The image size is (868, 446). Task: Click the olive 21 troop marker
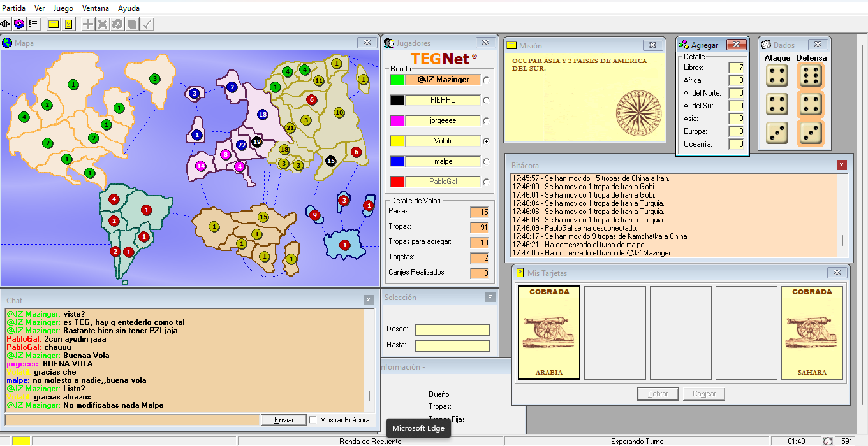point(290,127)
